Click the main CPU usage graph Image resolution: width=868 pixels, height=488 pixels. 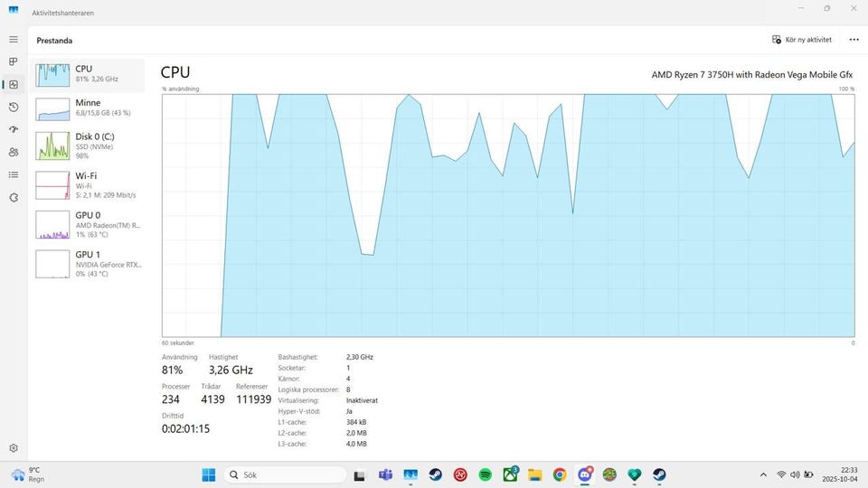tap(508, 215)
